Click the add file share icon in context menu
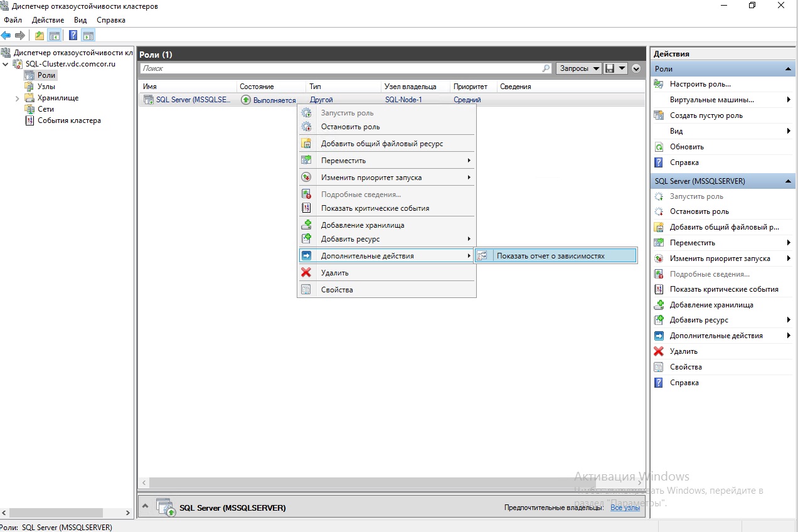798x532 pixels. pos(306,143)
